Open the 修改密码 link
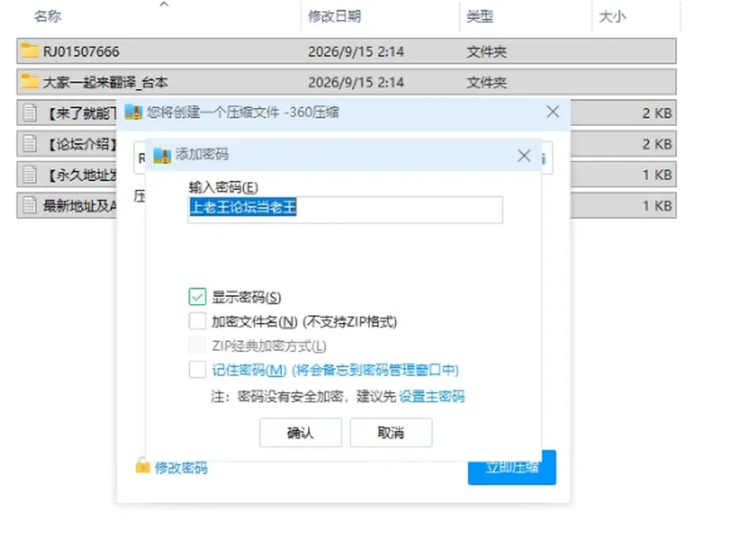Image resolution: width=756 pixels, height=548 pixels. point(181,468)
